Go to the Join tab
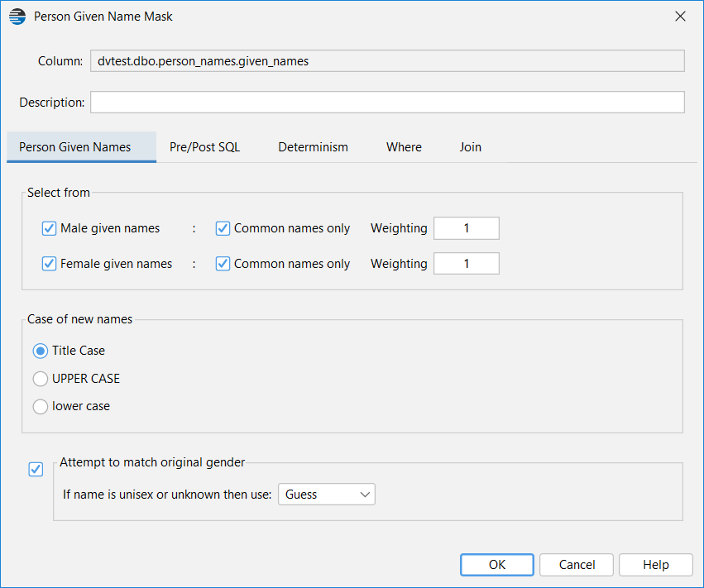The width and height of the screenshot is (704, 588). click(x=470, y=147)
